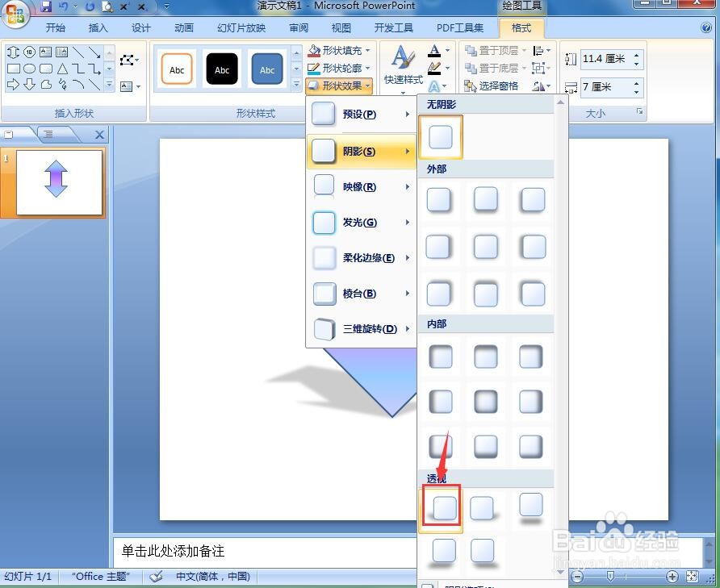Switch to the Insert ribbon tab
Screen dimensions: 720x588
coord(98,28)
